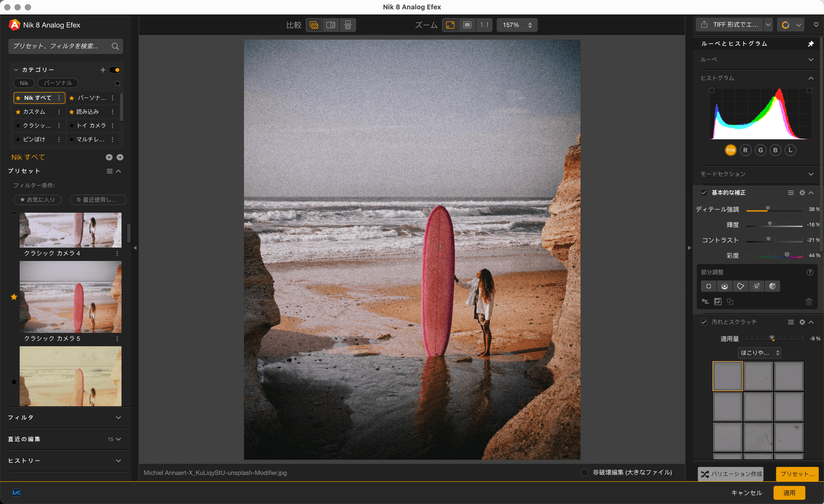This screenshot has width=824, height=504.
Task: Filter presets by favorites (お気に入り)
Action: click(38, 200)
